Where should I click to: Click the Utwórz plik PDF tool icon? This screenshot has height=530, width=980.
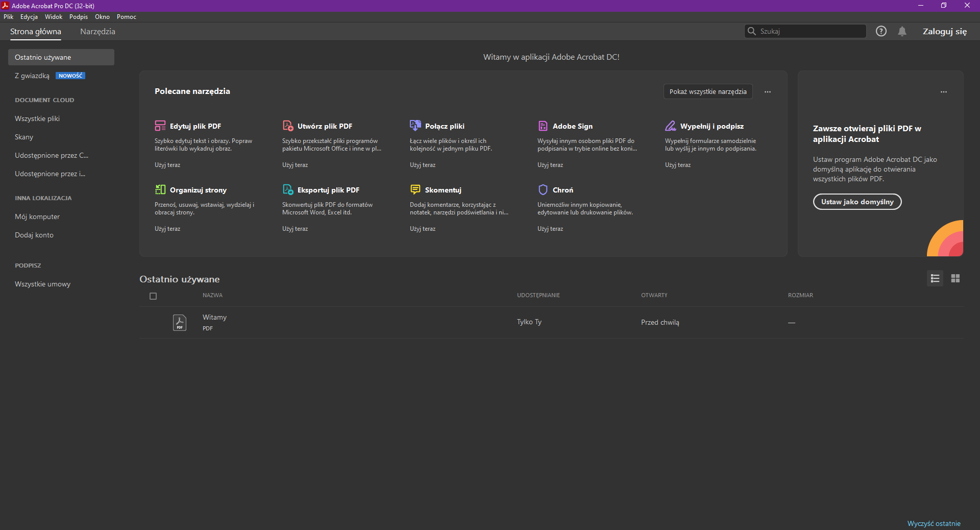(x=288, y=126)
